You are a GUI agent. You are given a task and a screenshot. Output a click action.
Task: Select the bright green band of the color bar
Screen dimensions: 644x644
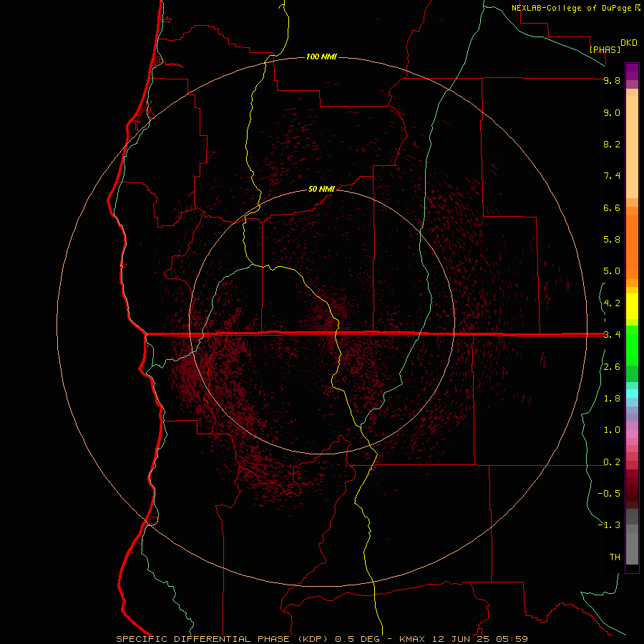[632, 346]
